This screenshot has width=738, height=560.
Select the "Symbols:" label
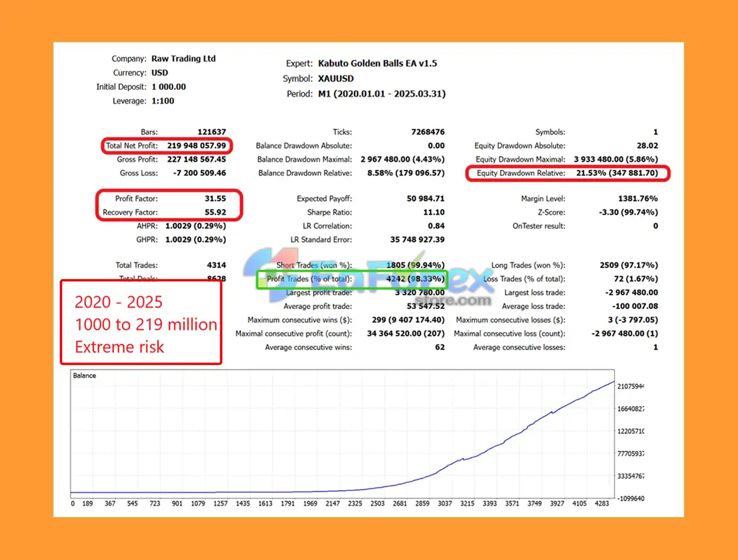(x=550, y=132)
